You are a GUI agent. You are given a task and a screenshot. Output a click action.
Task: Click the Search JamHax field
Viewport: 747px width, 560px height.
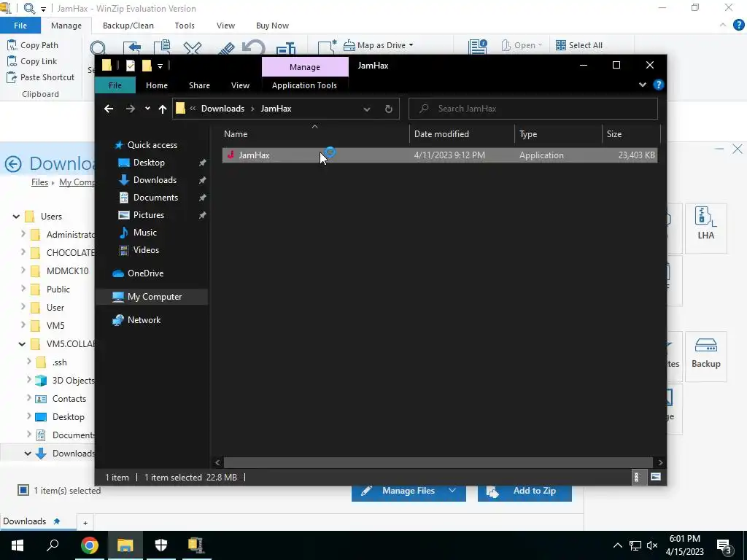coord(533,109)
